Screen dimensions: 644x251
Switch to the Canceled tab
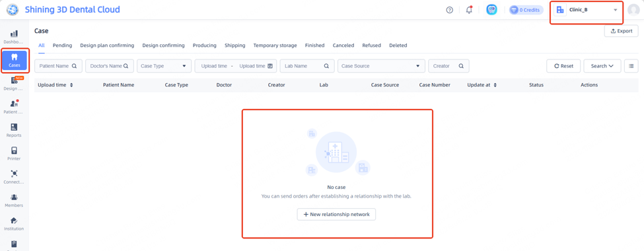pyautogui.click(x=343, y=46)
